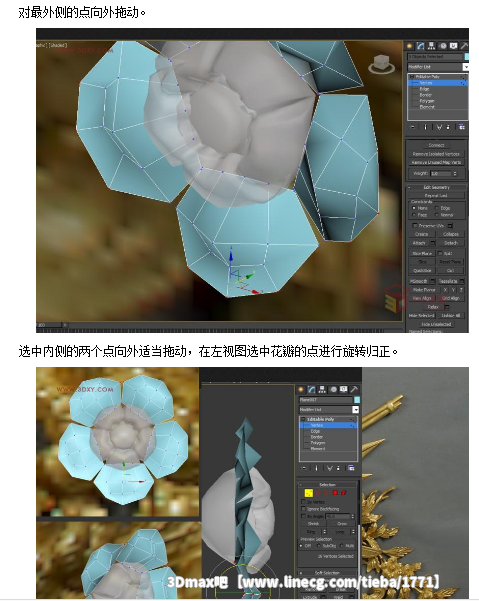Select the None constraint radio button
The height and width of the screenshot is (601, 479).
(414, 208)
